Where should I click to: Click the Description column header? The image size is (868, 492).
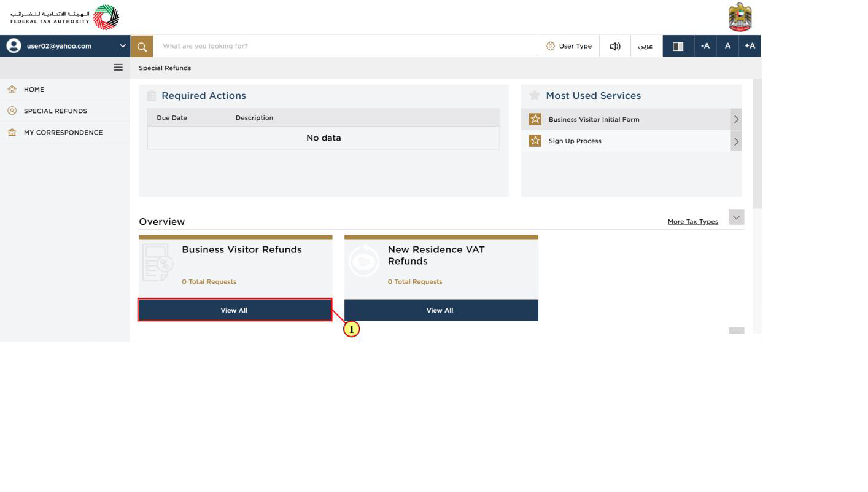click(254, 117)
